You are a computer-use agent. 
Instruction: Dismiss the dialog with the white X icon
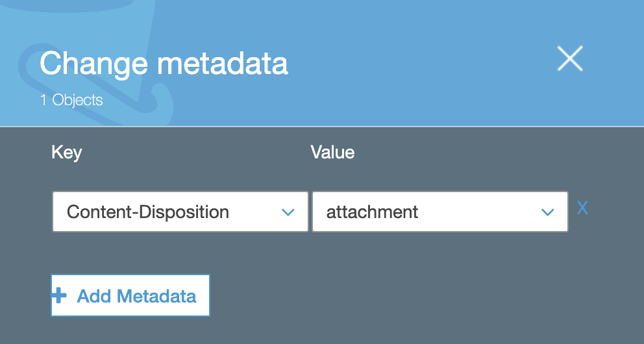pyautogui.click(x=569, y=58)
